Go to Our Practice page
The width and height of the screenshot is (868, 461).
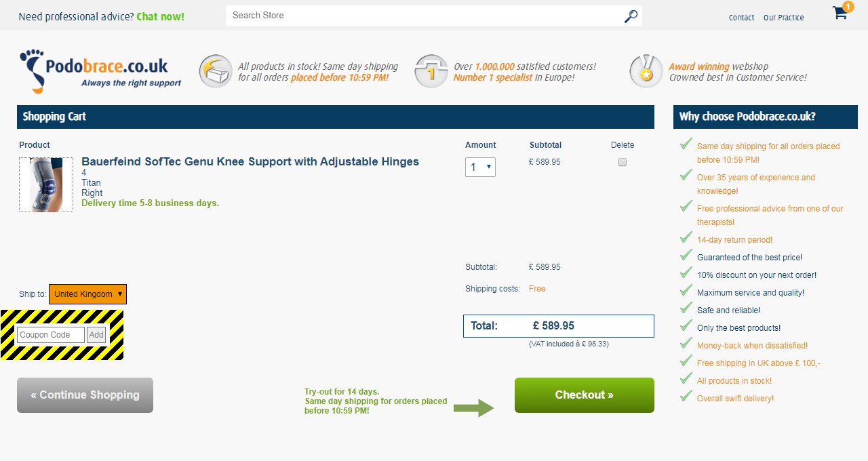(x=783, y=18)
